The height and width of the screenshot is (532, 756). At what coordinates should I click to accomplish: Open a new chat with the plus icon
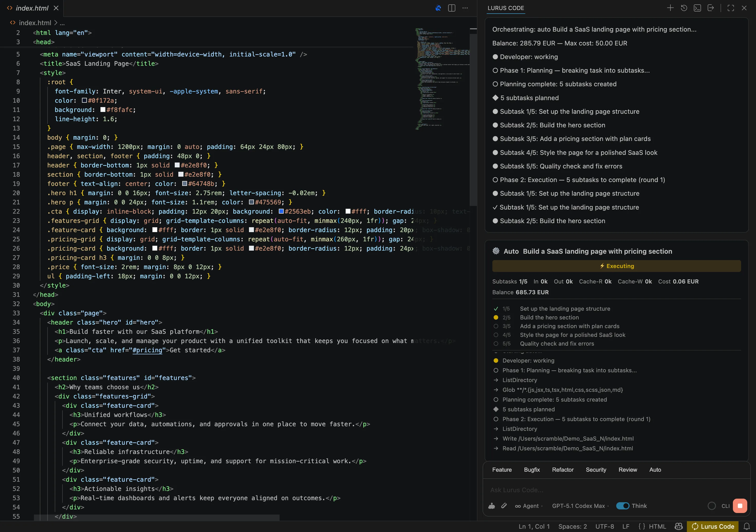tap(670, 8)
